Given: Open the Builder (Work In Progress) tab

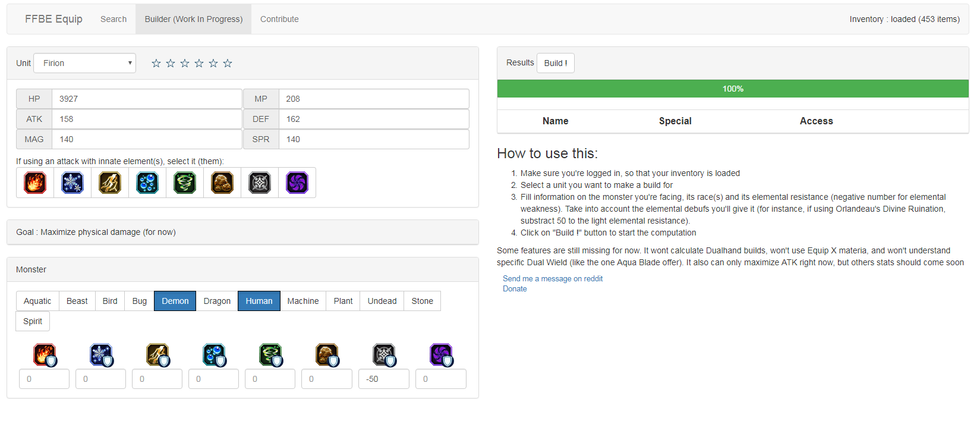Looking at the screenshot, I should (x=194, y=19).
